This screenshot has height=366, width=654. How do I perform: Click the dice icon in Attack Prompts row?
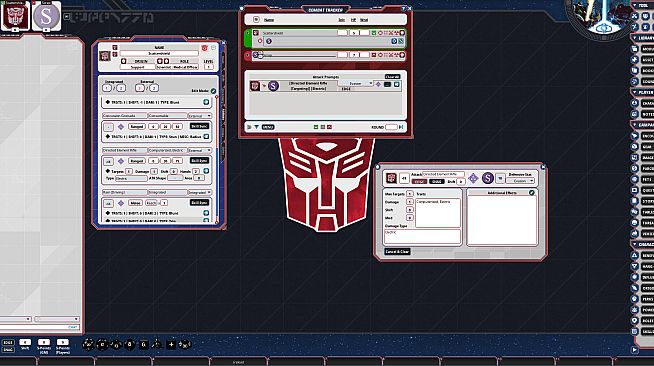pos(378,85)
